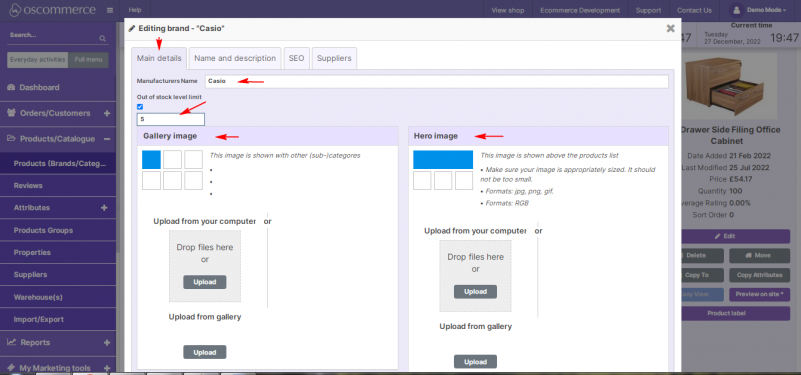The width and height of the screenshot is (801, 375).
Task: Click the osCommerce logo
Action: pos(53,10)
